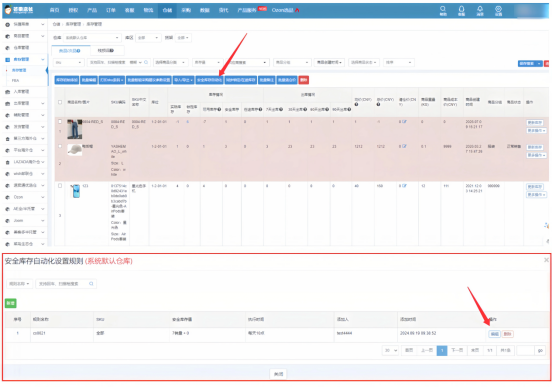Open the rule name dropdown in the dialog
Image resolution: width=552 pixels, height=387 pixels.
(x=19, y=283)
